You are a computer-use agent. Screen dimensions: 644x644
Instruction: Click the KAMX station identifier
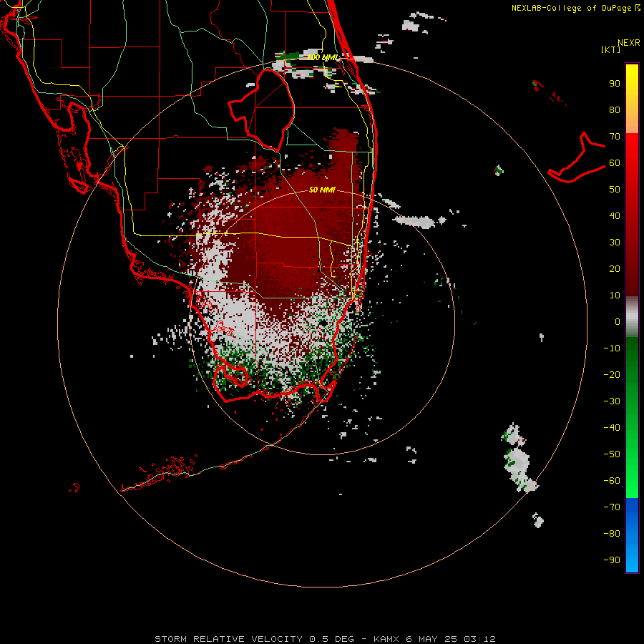click(x=386, y=639)
